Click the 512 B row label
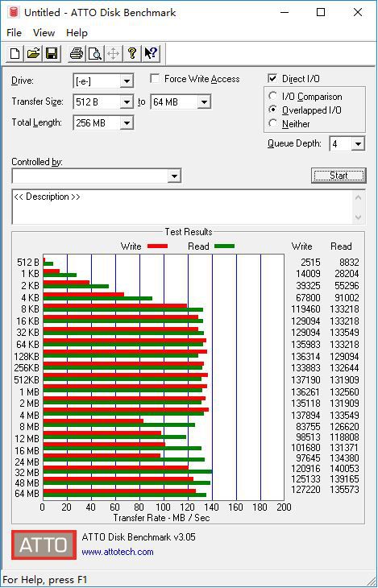378x588 pixels. pyautogui.click(x=28, y=263)
